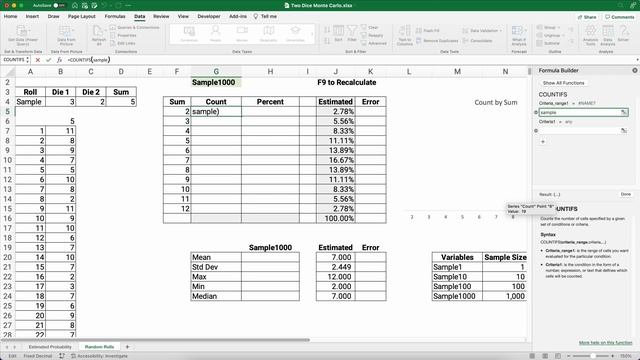Click the range selector icon for Criteria1
Screen dimensions: 640x360
pyautogui.click(x=624, y=131)
